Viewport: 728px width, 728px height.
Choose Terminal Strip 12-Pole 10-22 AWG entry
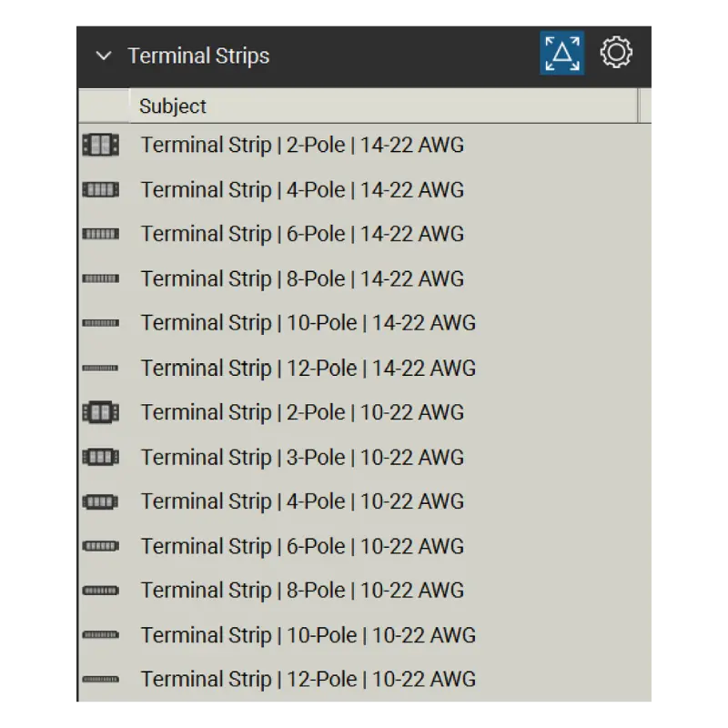click(x=365, y=679)
